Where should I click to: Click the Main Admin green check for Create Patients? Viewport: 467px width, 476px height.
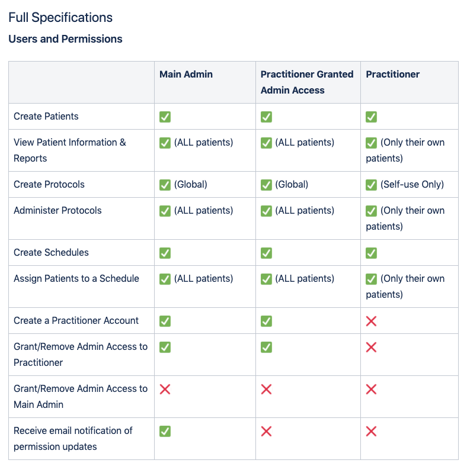(x=165, y=117)
